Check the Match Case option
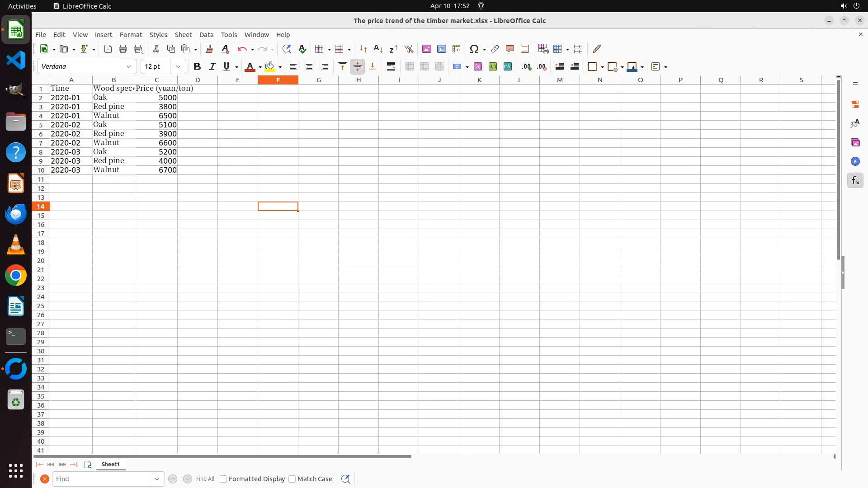This screenshot has height=488, width=868. pos(292,479)
